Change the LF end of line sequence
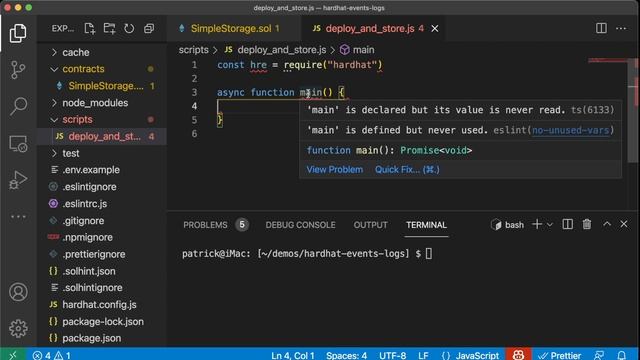Screen dimensions: 640x360 click(x=423, y=355)
